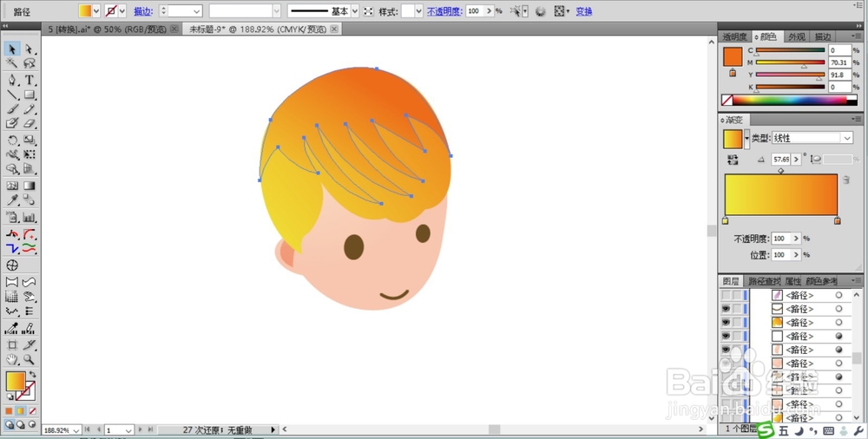Viewport: 868px width, 439px height.
Task: Pick the Shape Builder tool
Action: point(11,169)
